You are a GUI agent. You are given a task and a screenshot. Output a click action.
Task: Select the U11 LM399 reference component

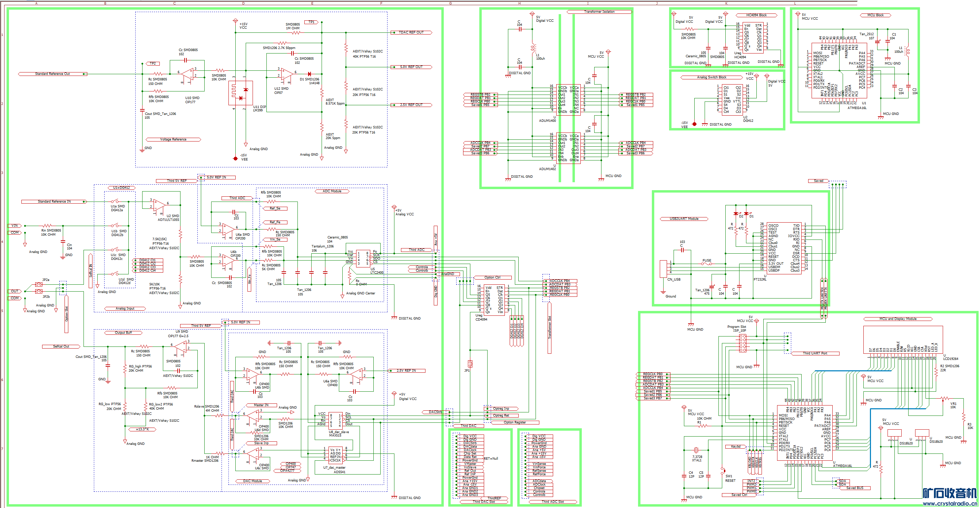240,93
